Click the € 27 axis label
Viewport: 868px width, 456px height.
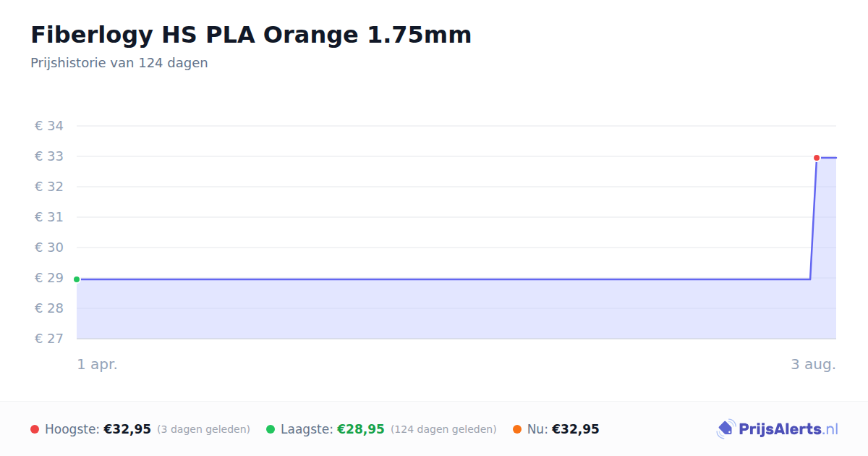point(49,339)
